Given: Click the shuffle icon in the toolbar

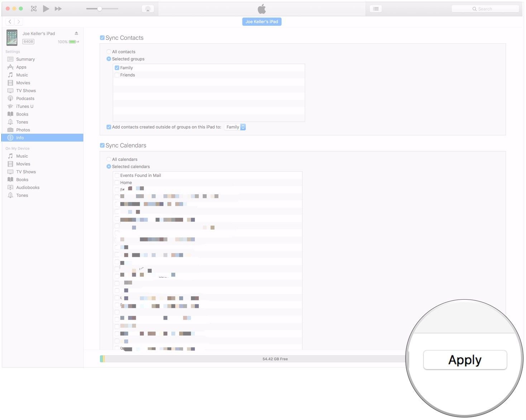Looking at the screenshot, I should pos(34,9).
